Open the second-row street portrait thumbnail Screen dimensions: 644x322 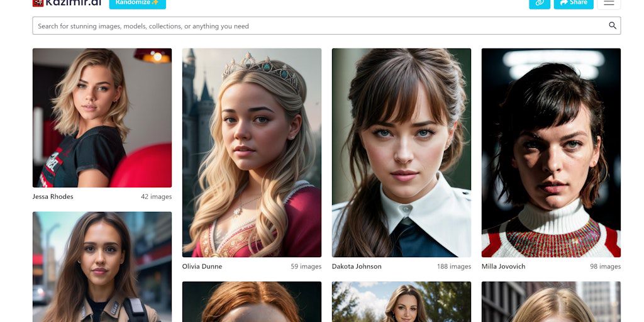tap(103, 267)
